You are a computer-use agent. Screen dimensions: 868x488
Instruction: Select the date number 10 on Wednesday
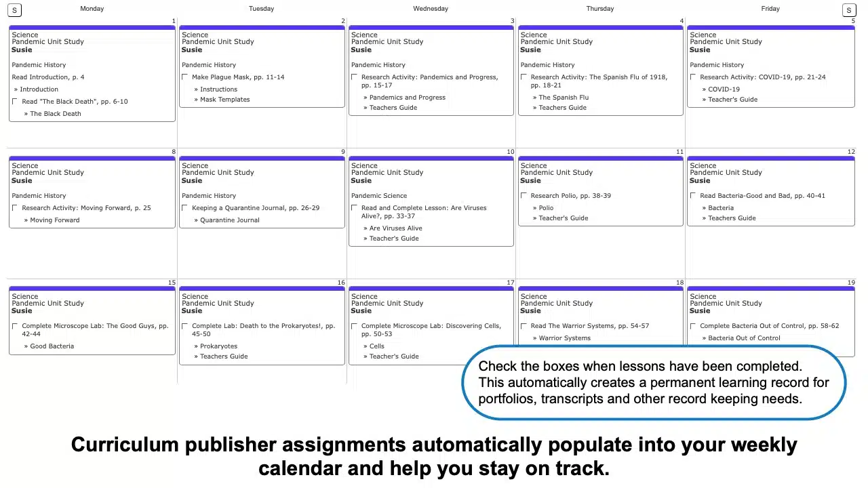click(510, 152)
